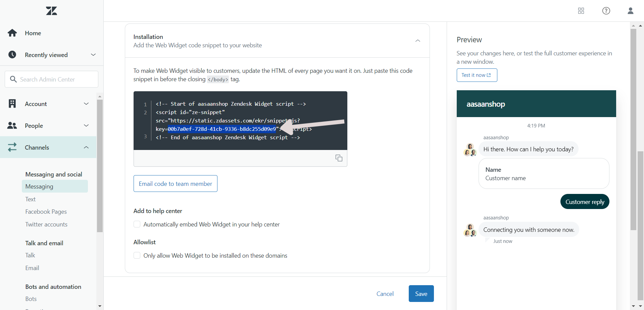Expand the Account section chevron
This screenshot has width=644, height=310.
tap(86, 104)
